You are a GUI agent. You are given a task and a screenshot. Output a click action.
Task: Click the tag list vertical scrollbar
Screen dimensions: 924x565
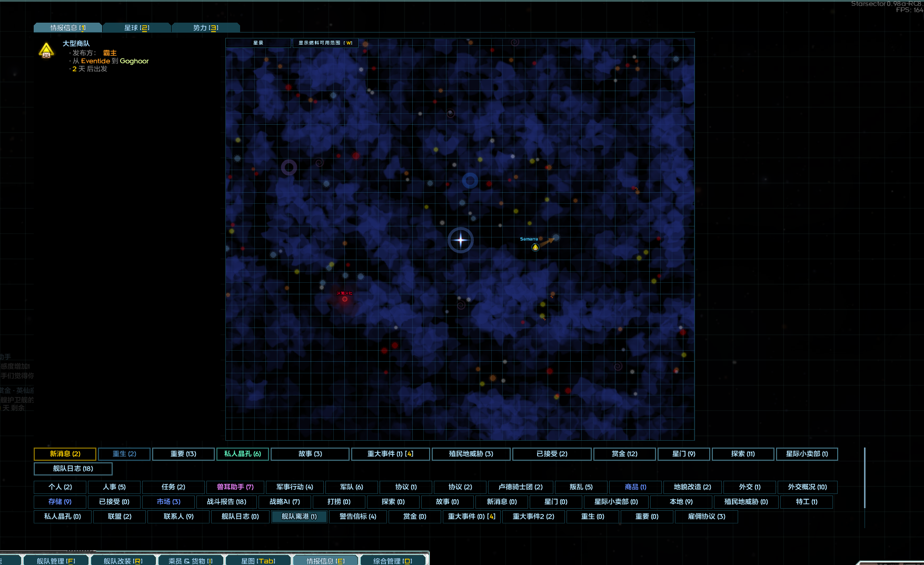(865, 478)
